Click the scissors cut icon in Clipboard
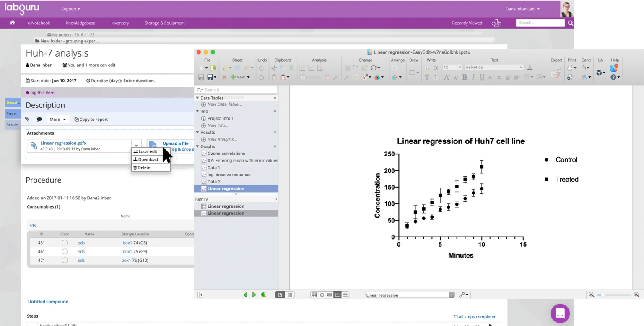 [x=274, y=68]
